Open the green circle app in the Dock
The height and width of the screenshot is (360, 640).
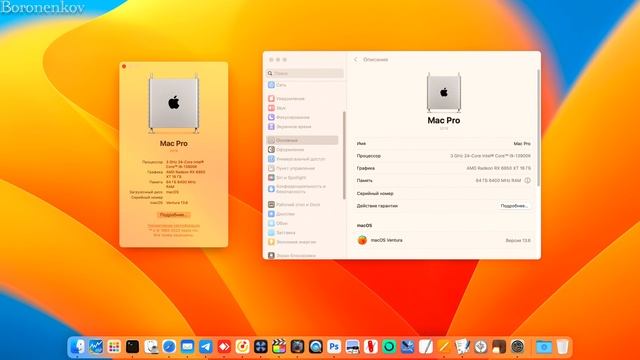[389, 347]
